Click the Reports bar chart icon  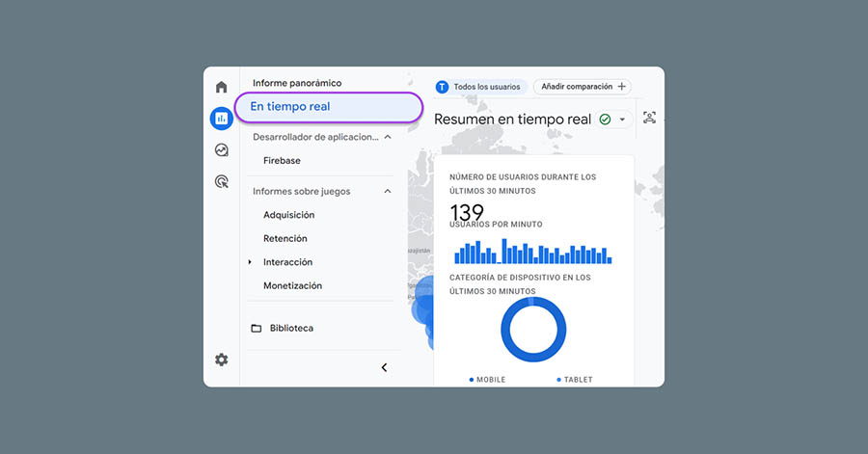(221, 119)
